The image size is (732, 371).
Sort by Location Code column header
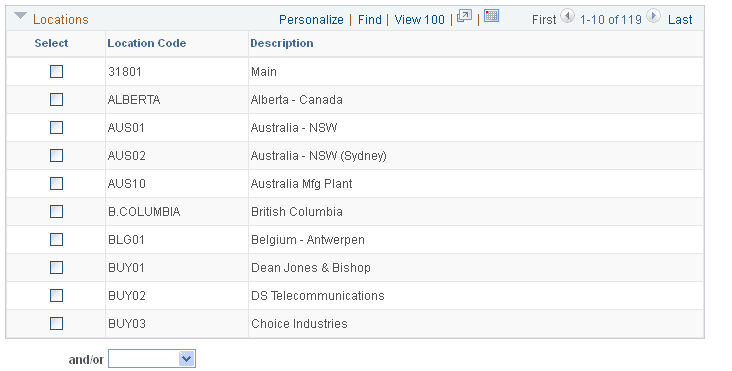(147, 43)
